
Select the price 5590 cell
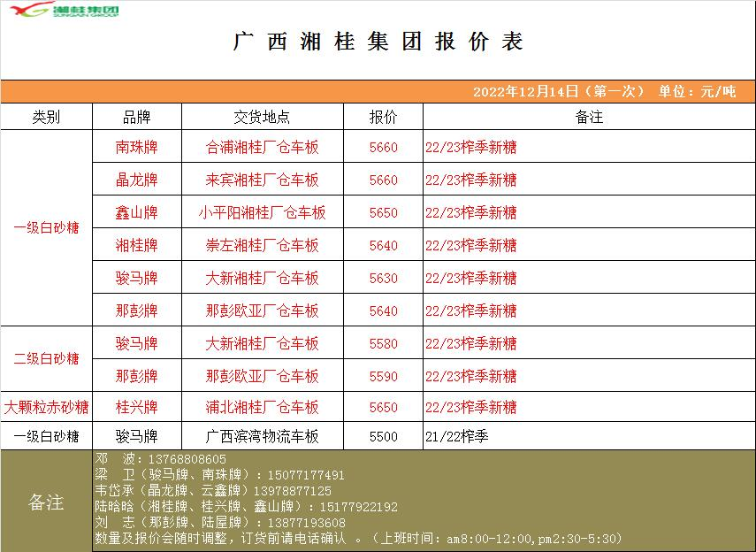tap(383, 377)
